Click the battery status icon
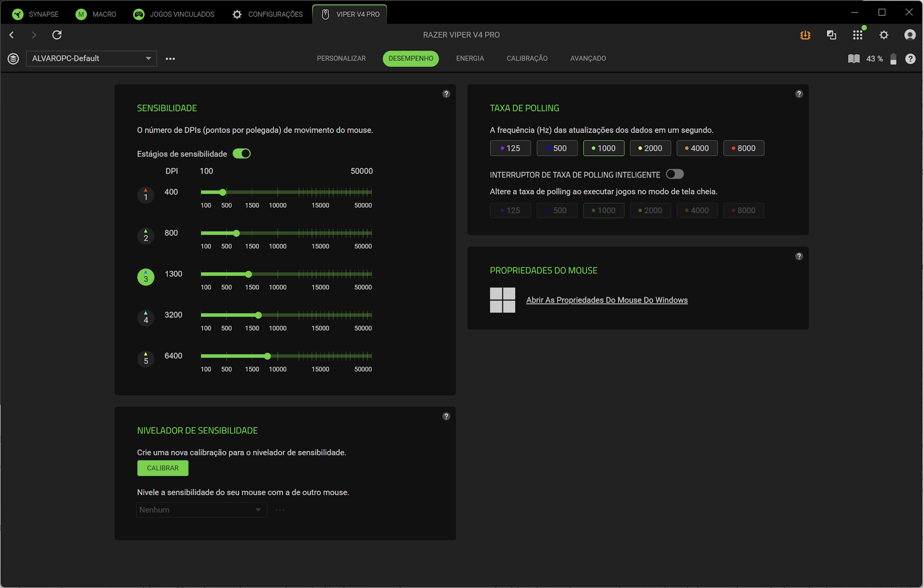Screen dimensions: 923x588 (x=893, y=59)
